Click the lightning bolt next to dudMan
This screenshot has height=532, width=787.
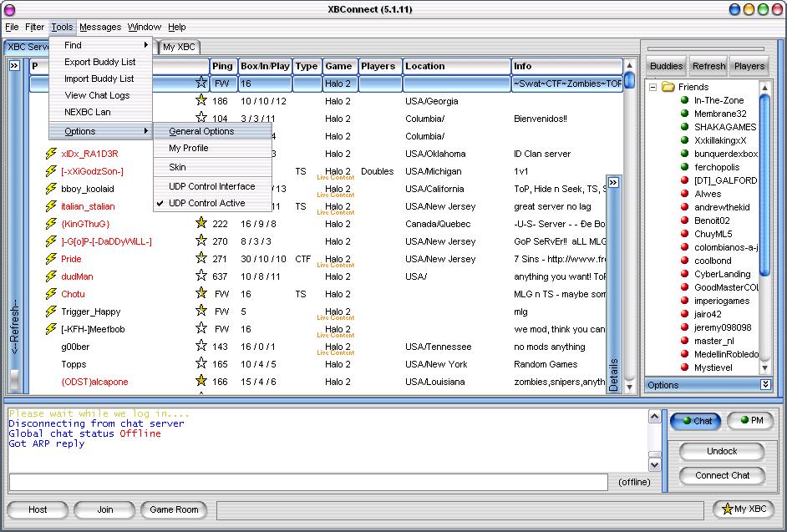click(51, 276)
